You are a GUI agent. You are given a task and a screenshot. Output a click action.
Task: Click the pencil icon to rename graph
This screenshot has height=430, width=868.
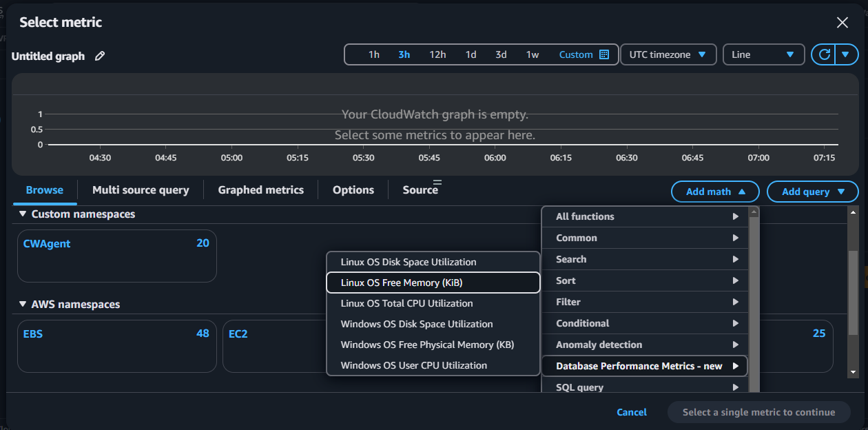point(100,57)
